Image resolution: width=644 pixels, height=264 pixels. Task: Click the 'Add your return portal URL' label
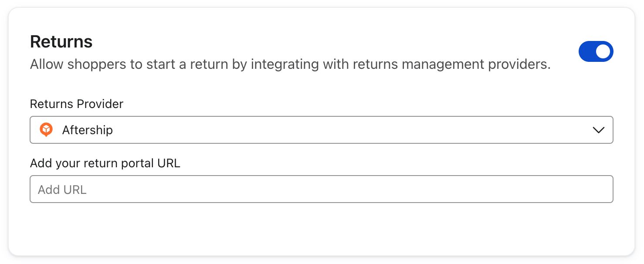point(105,163)
